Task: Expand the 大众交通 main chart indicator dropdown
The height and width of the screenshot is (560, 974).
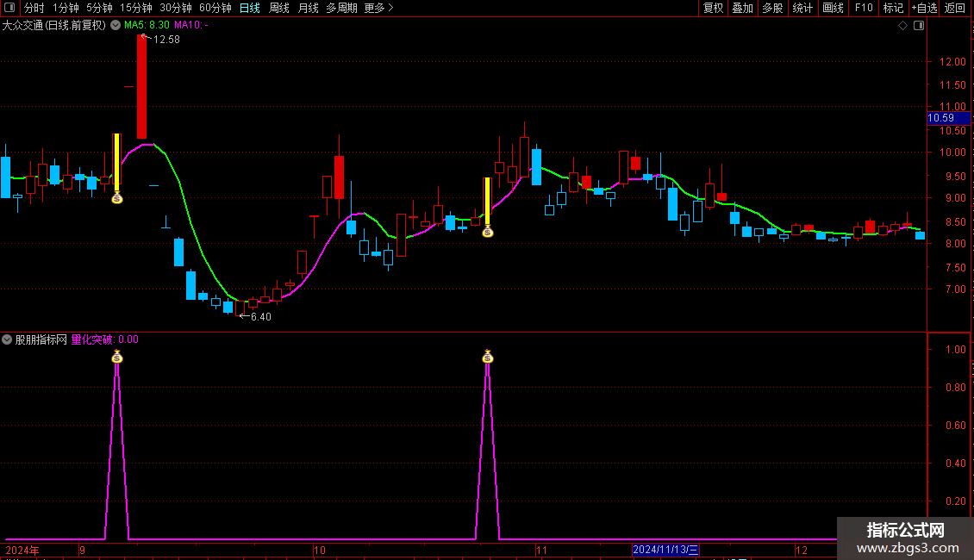Action: point(116,26)
